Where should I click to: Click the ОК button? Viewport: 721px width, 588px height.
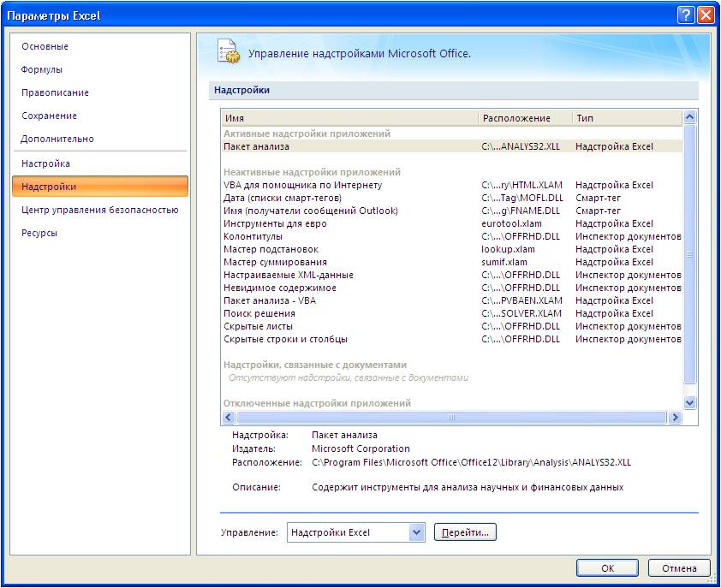[x=607, y=567]
